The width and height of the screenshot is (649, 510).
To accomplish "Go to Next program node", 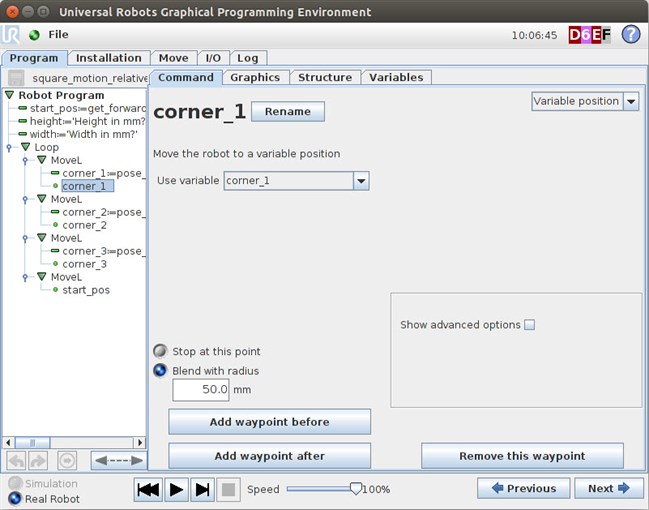I will pyautogui.click(x=608, y=488).
